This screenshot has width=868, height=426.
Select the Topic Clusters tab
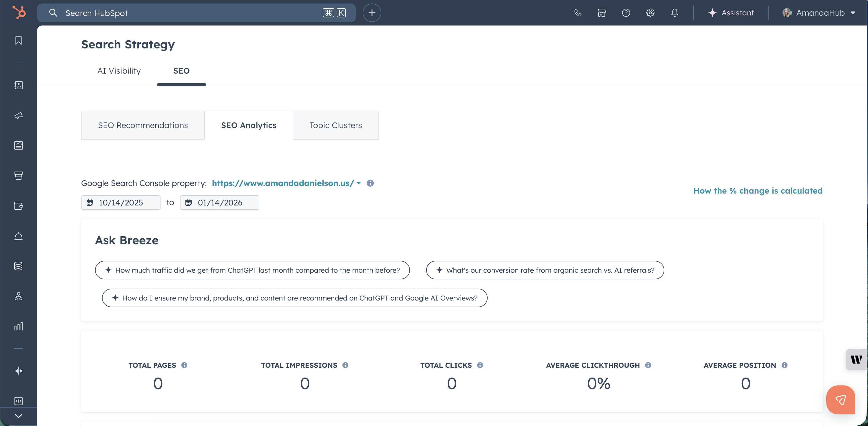(x=335, y=125)
